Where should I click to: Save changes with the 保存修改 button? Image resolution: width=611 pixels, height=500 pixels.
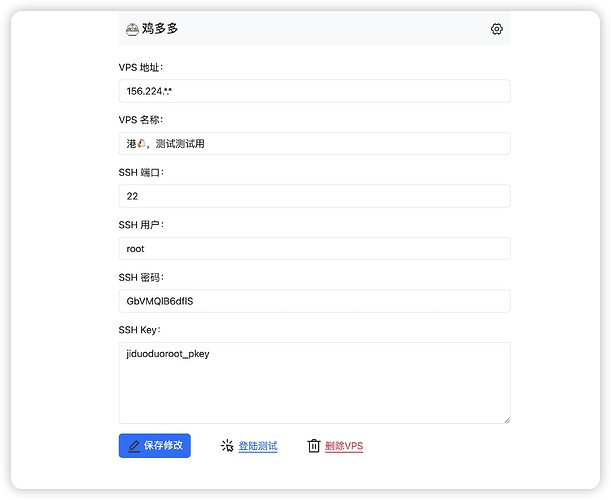155,445
